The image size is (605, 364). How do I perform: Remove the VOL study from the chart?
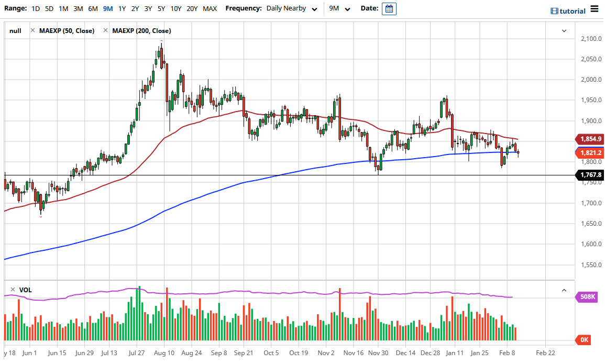click(x=12, y=290)
